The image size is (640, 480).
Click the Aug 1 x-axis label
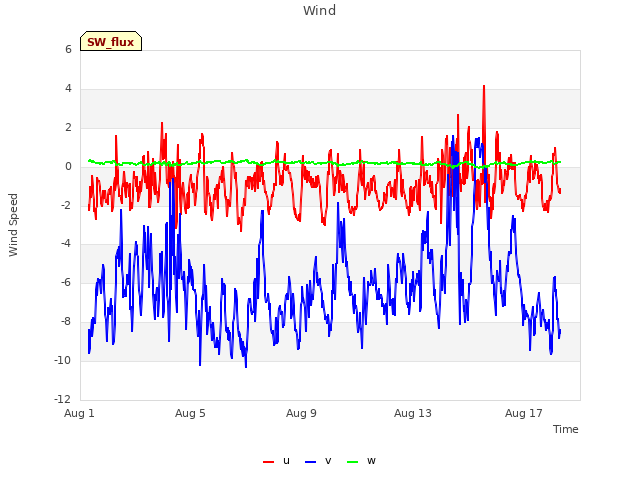(79, 413)
